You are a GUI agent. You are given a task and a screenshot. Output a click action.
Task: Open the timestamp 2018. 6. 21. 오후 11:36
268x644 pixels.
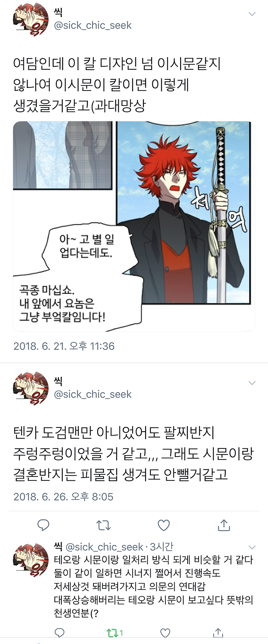coord(64,346)
